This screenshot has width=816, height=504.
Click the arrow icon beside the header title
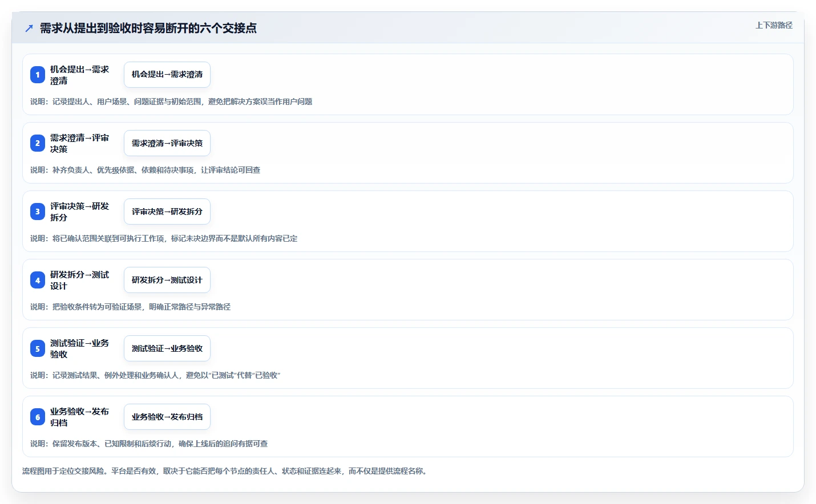pos(29,28)
